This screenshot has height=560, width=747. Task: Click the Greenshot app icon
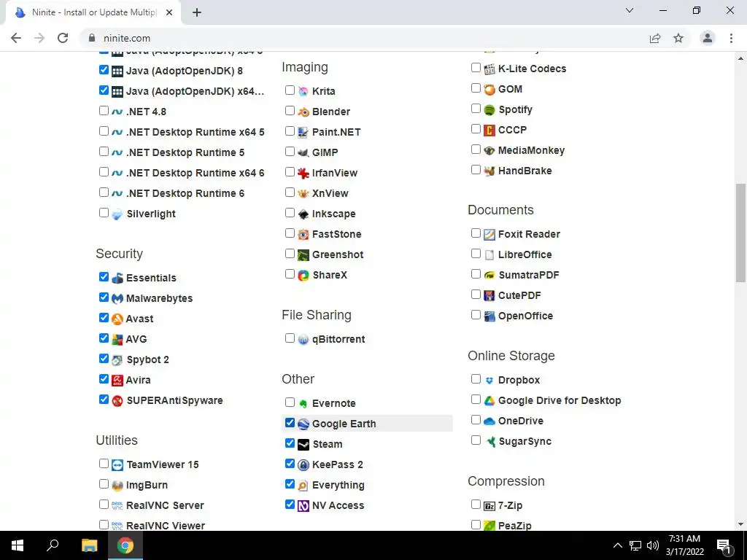pyautogui.click(x=303, y=255)
